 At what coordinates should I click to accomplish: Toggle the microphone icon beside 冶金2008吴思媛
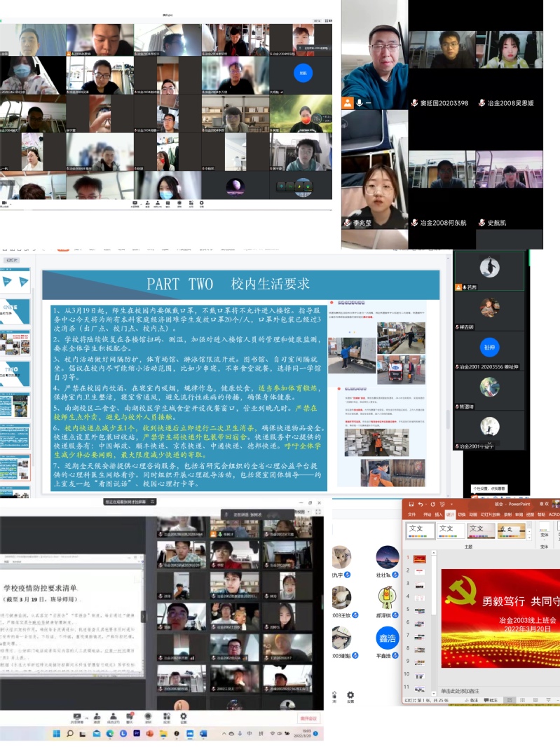[482, 102]
